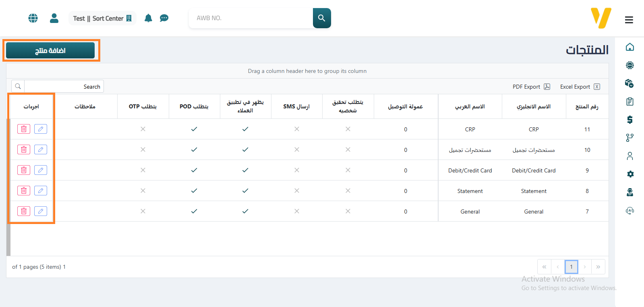Viewport: 644px width, 307px height.
Task: Open the chat messages icon
Action: 164,18
